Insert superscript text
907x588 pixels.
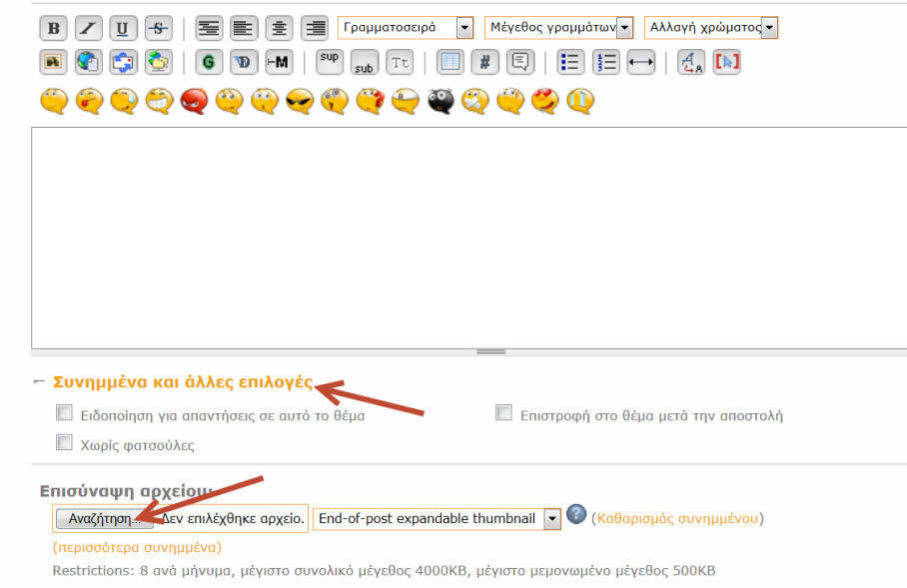tap(330, 62)
